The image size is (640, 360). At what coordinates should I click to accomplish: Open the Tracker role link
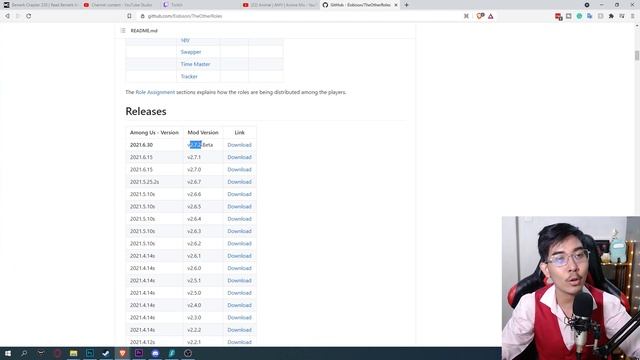pyautogui.click(x=189, y=76)
